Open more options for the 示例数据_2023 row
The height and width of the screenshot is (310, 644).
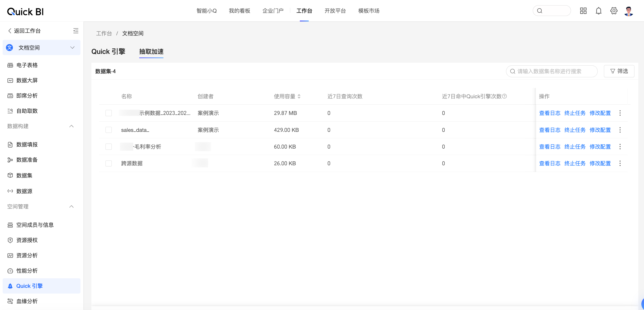(620, 113)
